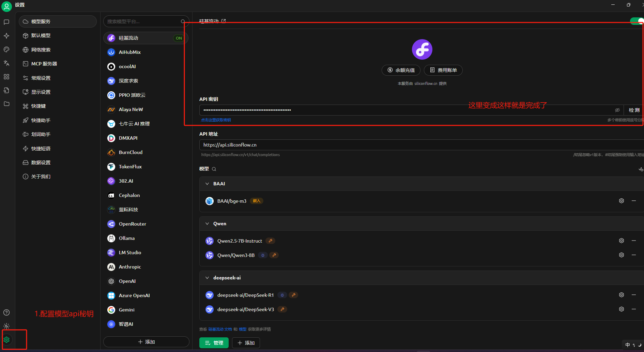The image size is (644, 352).
Task: Open the files folder sidebar icon
Action: click(6, 104)
